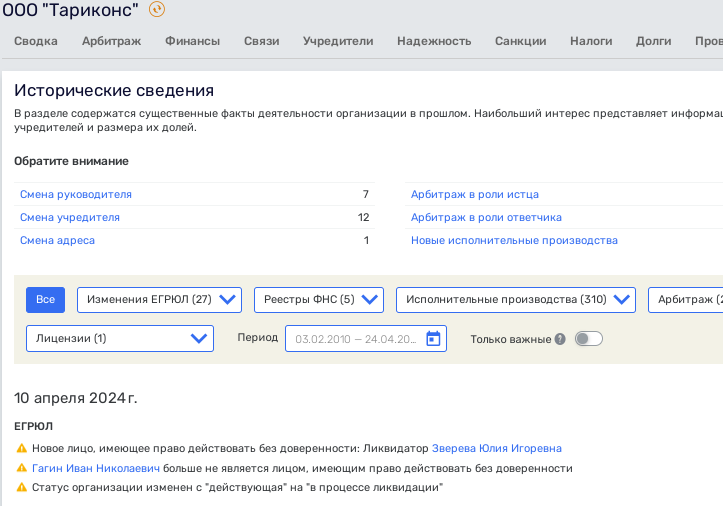Switch to the 'Арбитраж' tab

pyautogui.click(x=111, y=41)
